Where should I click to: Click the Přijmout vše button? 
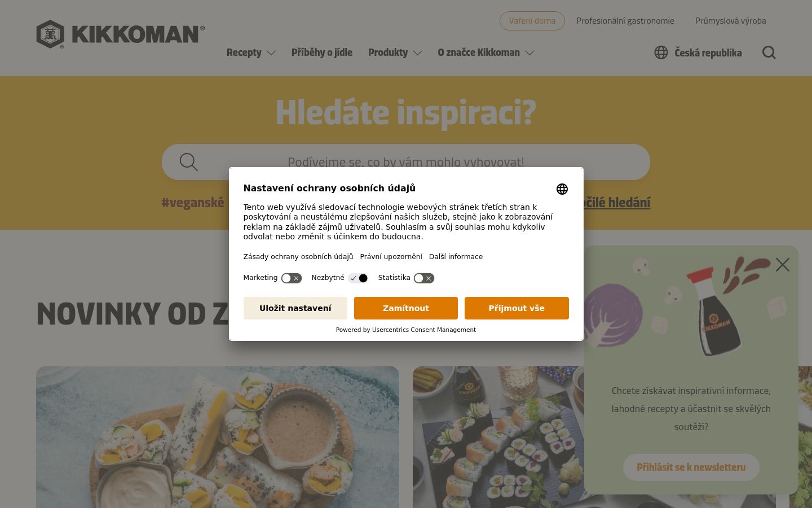tap(517, 308)
